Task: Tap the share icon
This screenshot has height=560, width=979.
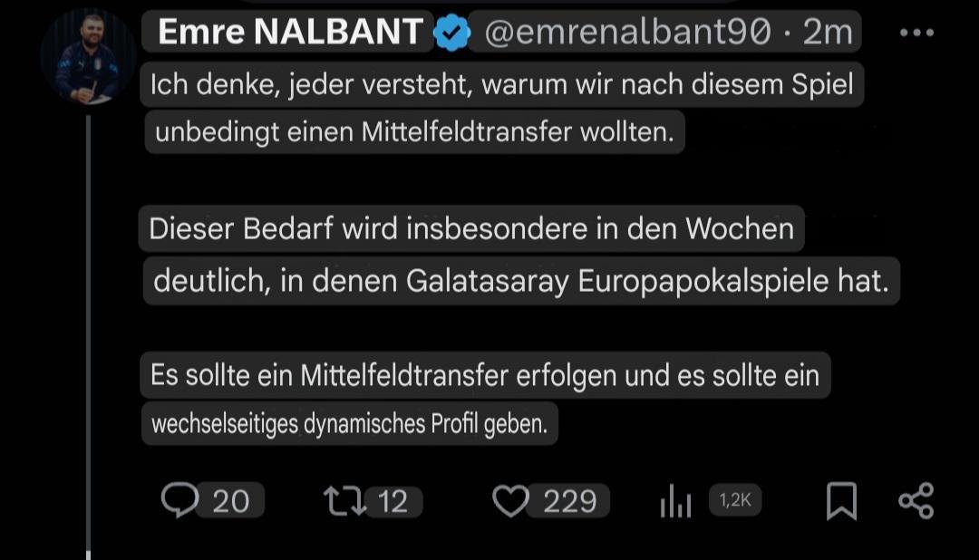Action: (x=916, y=501)
